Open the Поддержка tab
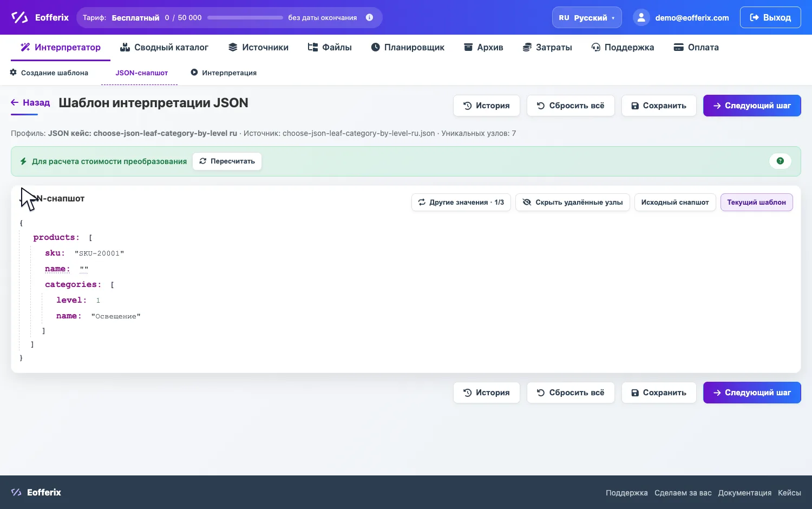Viewport: 812px width, 509px height. 623,47
